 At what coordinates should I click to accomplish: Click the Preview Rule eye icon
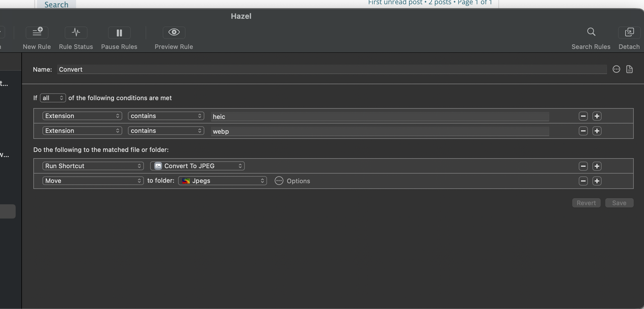[174, 32]
